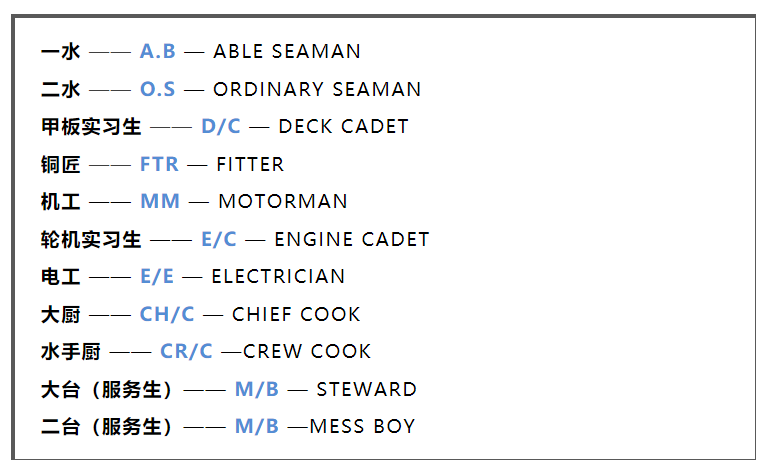Viewport: 776px width, 471px height.
Task: Click the ABLE SEAMAN text
Action: click(x=287, y=51)
